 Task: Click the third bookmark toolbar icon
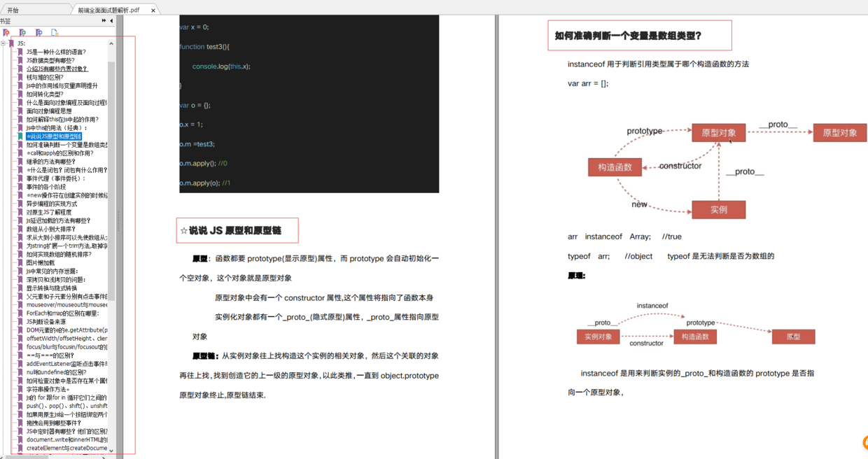point(38,32)
